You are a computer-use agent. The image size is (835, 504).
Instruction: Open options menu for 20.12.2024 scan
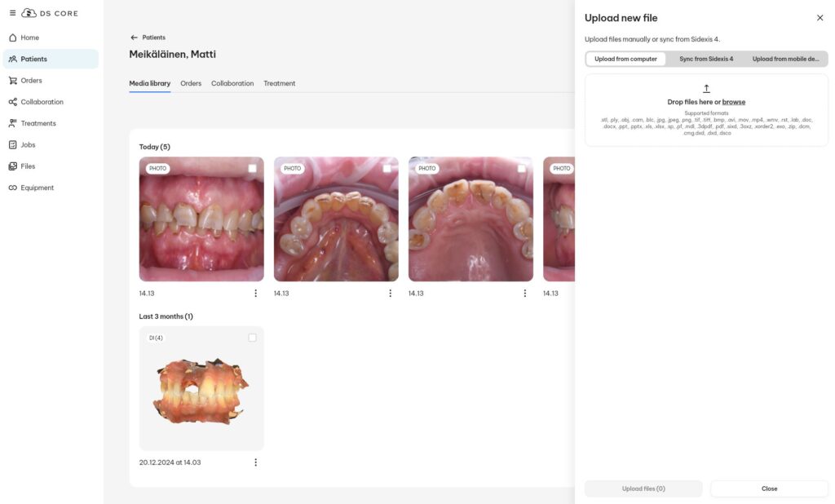(255, 462)
